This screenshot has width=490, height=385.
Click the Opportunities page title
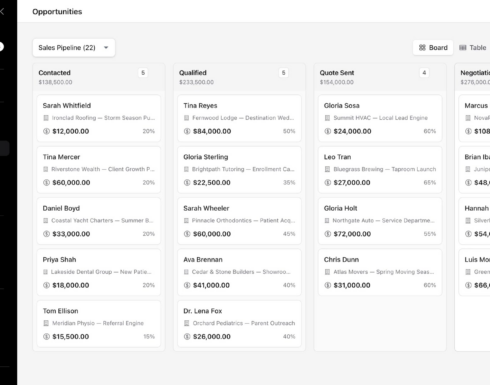coord(57,12)
